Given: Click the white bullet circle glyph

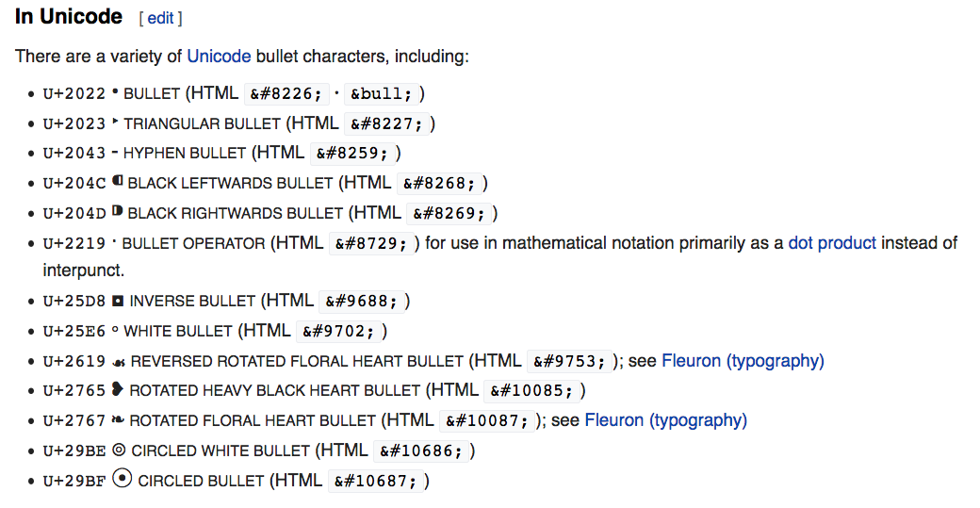Looking at the screenshot, I should [115, 331].
